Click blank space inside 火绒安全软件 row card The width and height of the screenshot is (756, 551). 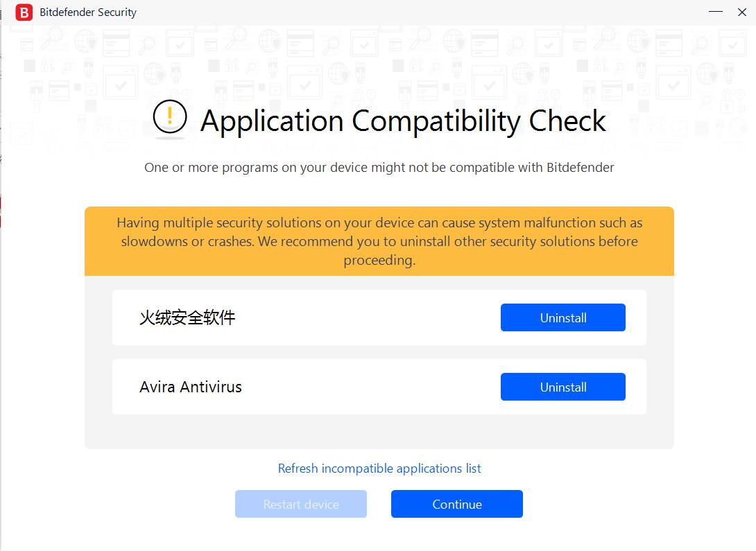(x=368, y=317)
